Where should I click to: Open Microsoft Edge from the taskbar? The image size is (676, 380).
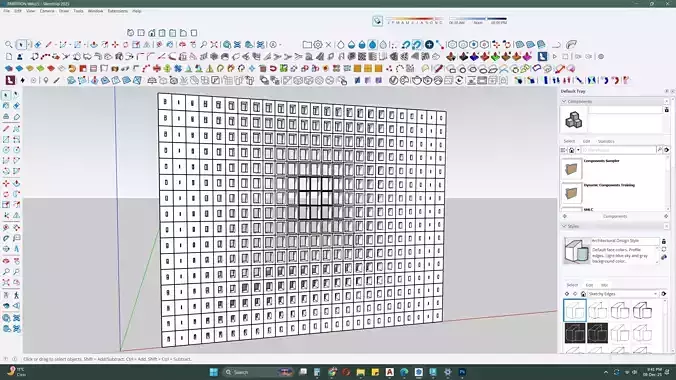(x=404, y=372)
